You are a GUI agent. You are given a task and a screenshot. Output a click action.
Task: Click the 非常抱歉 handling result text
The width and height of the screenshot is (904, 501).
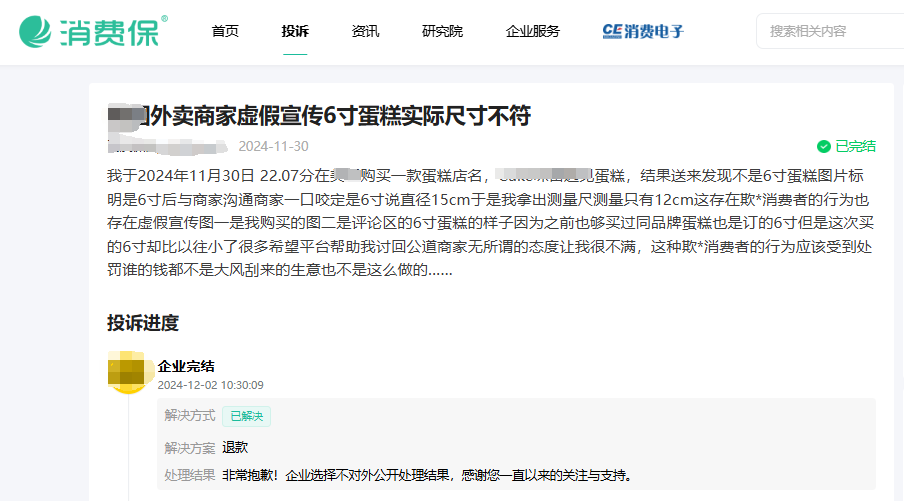[427, 475]
